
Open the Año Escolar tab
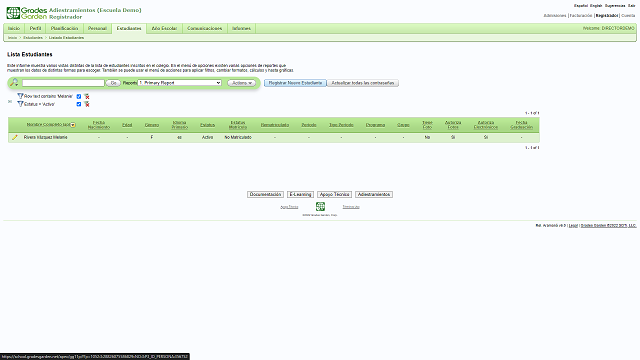[164, 28]
